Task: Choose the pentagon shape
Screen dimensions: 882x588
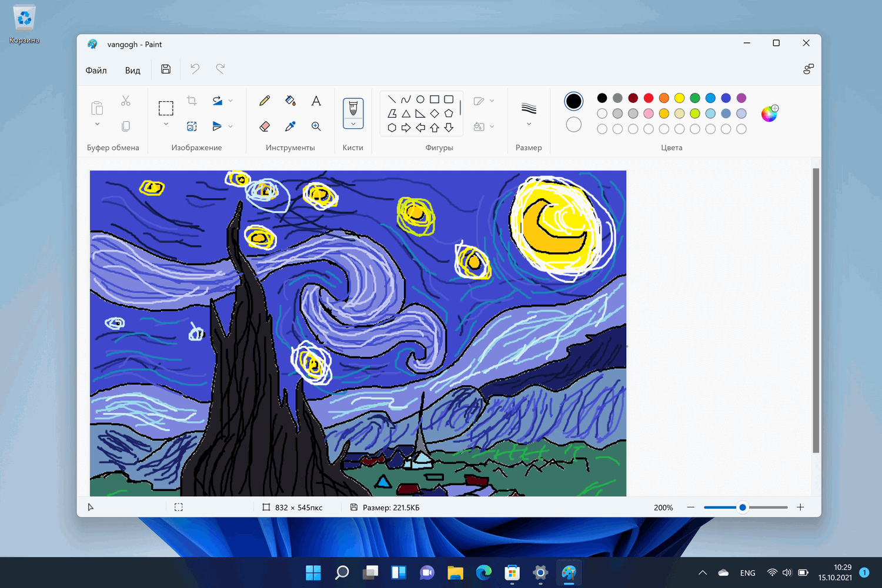Action: click(x=449, y=113)
